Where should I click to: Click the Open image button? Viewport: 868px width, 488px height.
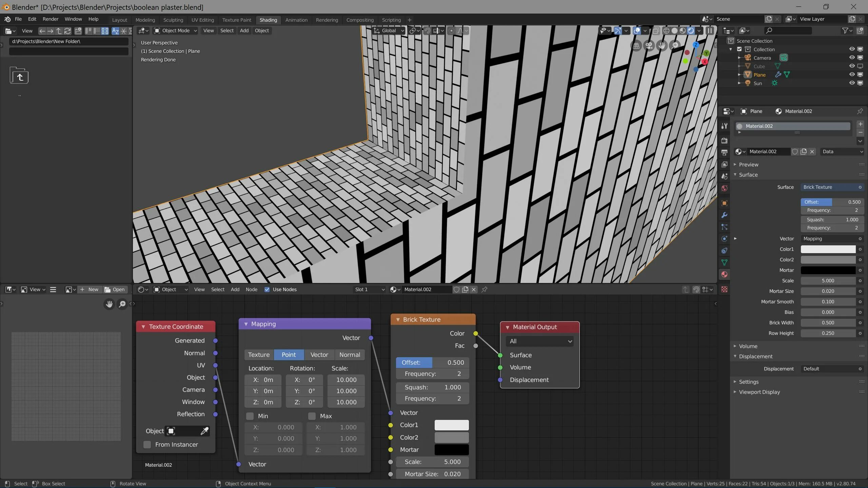click(x=115, y=289)
